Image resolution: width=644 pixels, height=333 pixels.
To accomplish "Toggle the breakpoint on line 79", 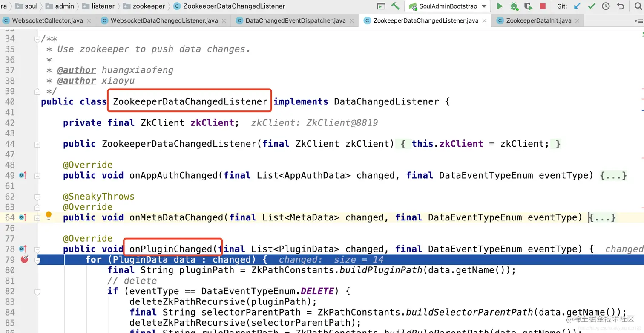I will tap(24, 259).
